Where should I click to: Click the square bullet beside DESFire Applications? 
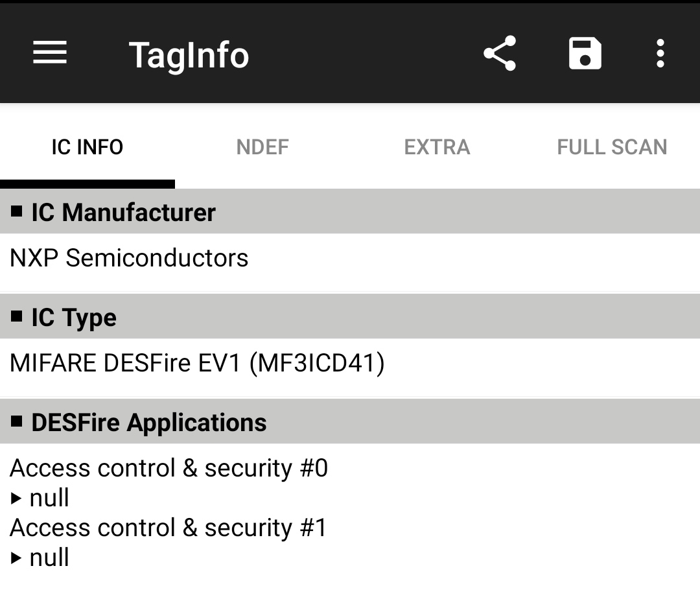[17, 421]
